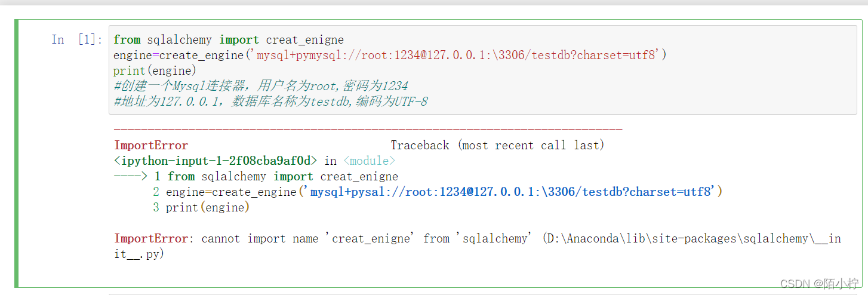Click the '<ipython-input-1-2f08cba9af0d>' text
868x295 pixels.
216,161
